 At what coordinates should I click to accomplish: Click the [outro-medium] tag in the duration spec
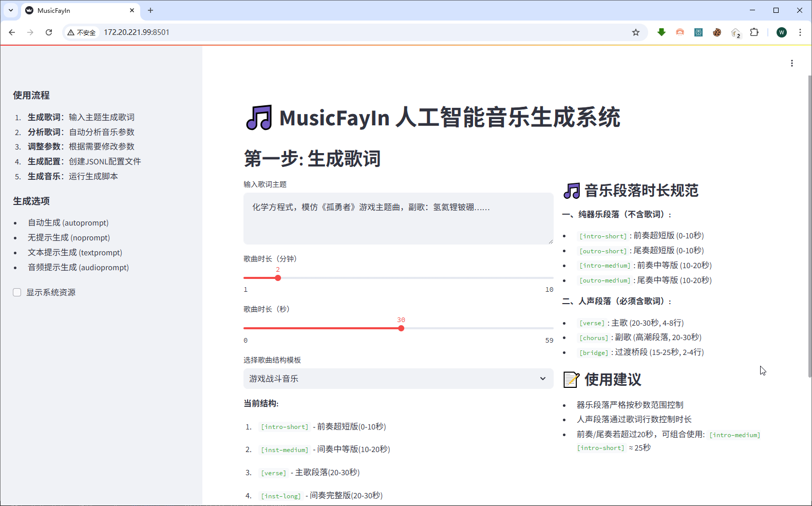click(605, 280)
